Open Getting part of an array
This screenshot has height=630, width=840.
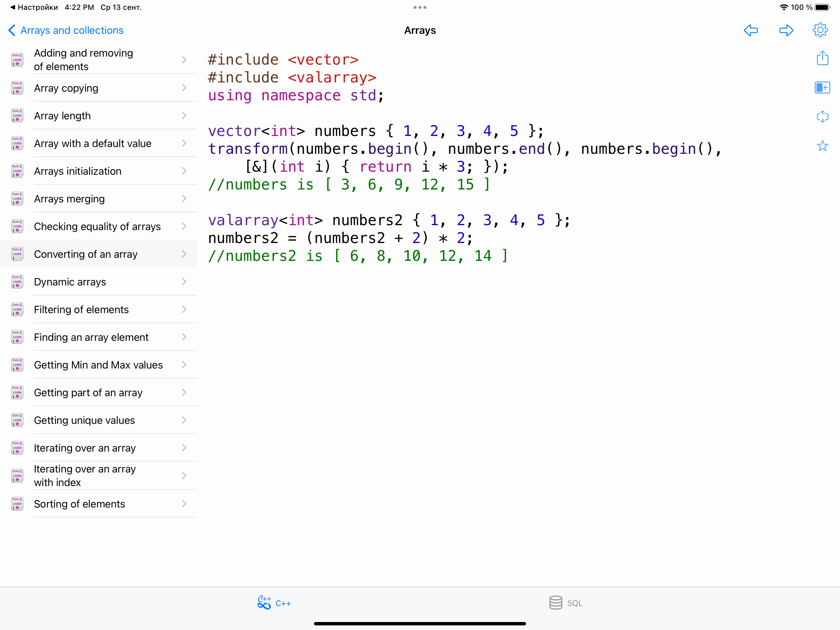click(98, 393)
